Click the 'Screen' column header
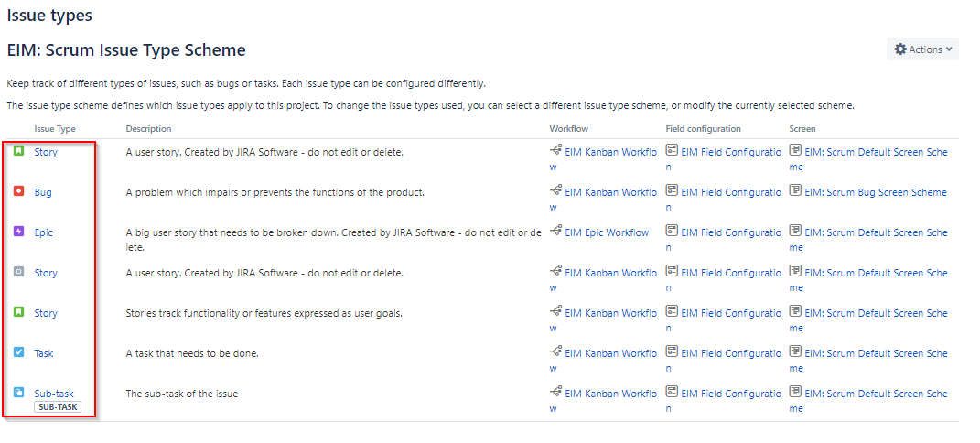Image resolution: width=980 pixels, height=443 pixels. click(x=803, y=129)
